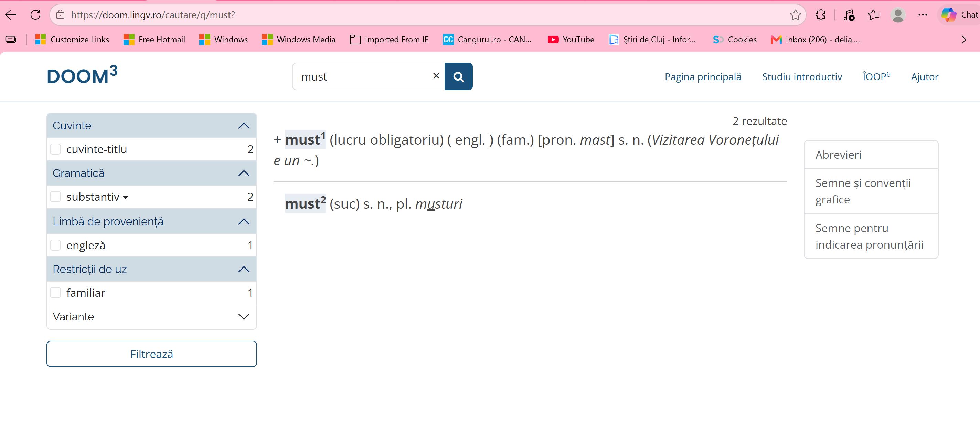Viewport: 980px width, 442px height.
Task: Reload the page with refresh icon
Action: (35, 15)
